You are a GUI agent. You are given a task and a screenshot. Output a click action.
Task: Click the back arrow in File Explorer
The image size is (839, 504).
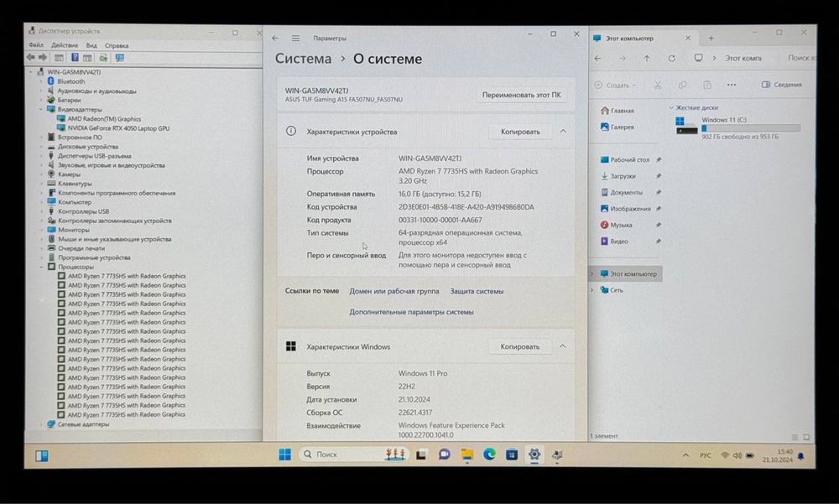598,59
